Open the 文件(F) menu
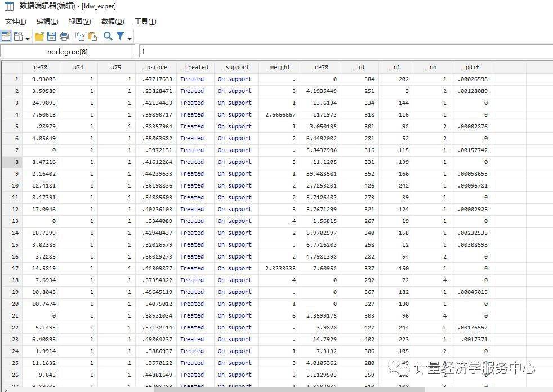Screen dimensions: 553x392 coord(16,21)
